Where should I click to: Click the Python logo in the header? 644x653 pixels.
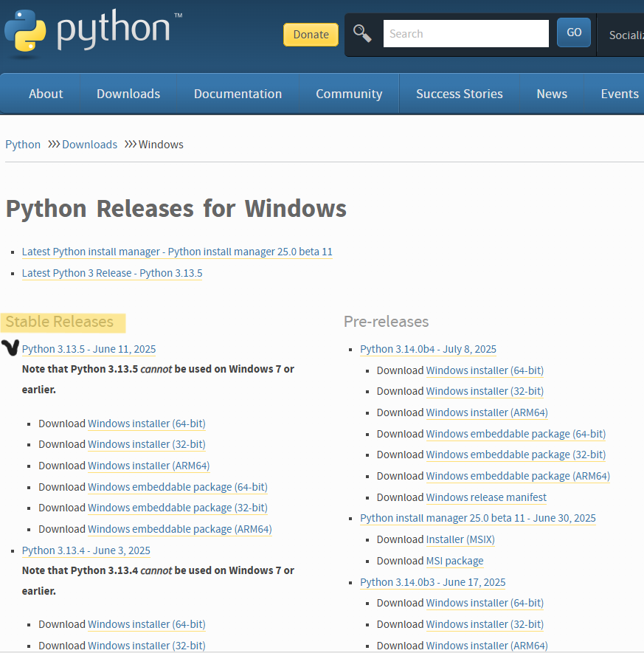[93, 33]
